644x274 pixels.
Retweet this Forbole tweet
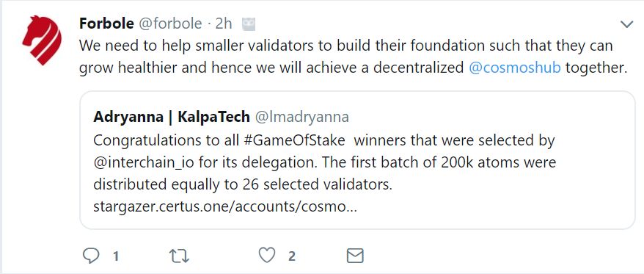coord(179,256)
